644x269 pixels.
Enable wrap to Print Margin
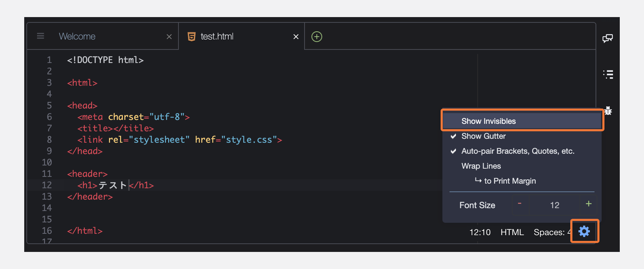tap(522, 181)
